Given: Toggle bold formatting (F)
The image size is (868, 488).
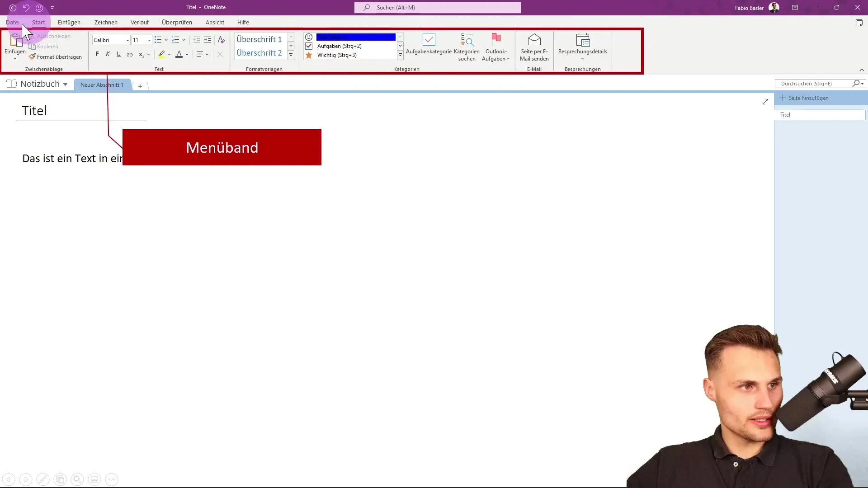Looking at the screenshot, I should [x=97, y=54].
